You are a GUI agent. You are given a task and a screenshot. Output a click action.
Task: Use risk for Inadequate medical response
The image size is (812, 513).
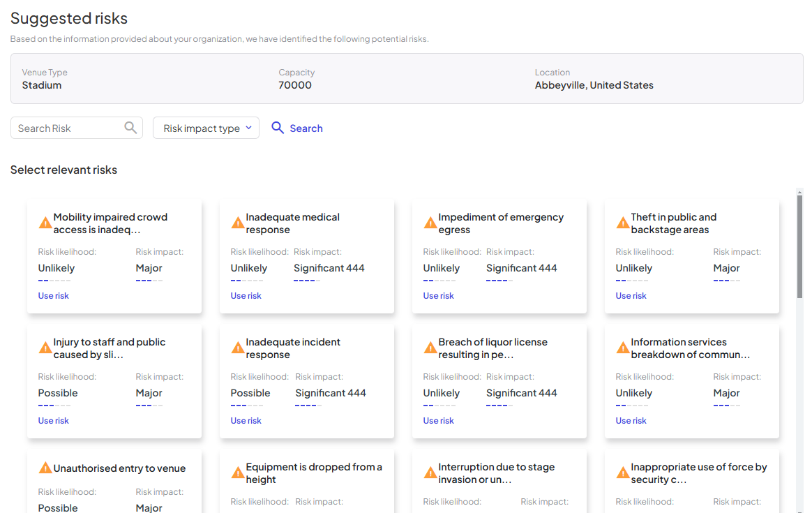coord(246,295)
